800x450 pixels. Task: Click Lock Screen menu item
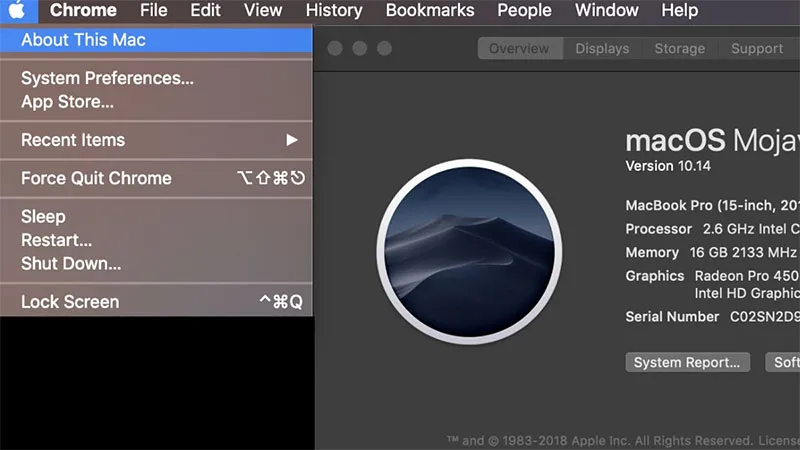(156, 302)
